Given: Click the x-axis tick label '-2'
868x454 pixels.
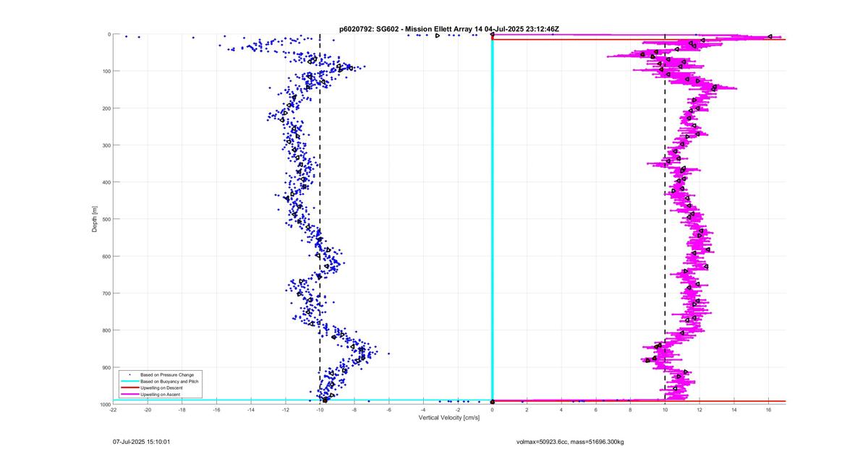Looking at the screenshot, I should click(x=458, y=411).
